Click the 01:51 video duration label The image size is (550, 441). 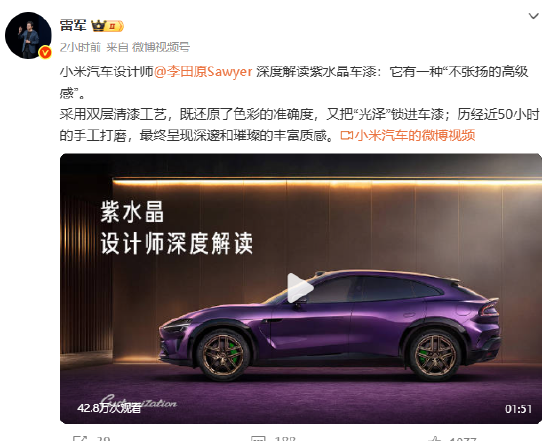518,409
